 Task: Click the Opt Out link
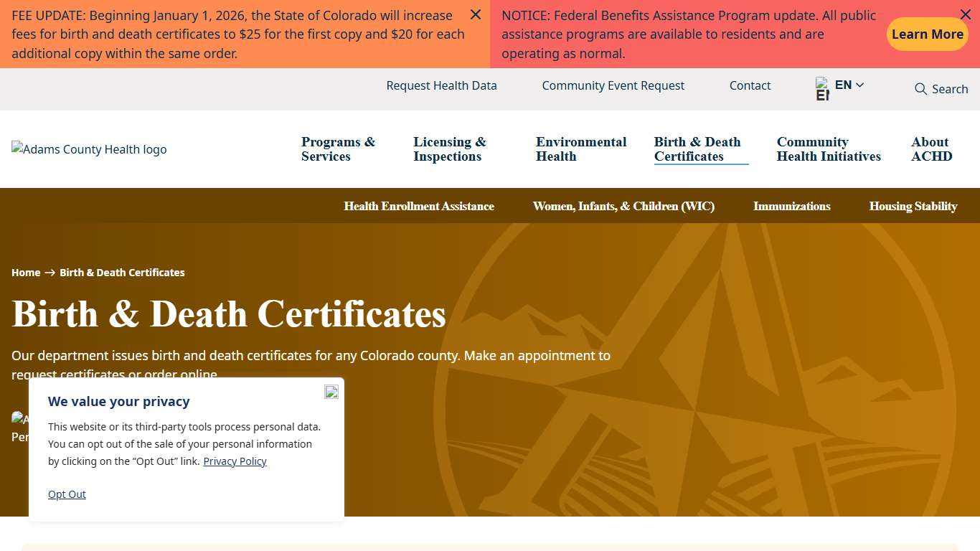click(x=67, y=494)
